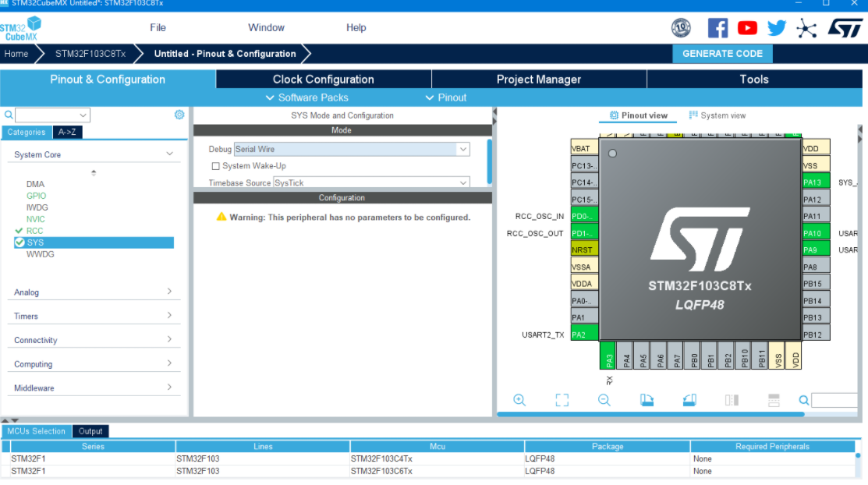Click the ST community network icon
Image resolution: width=868 pixels, height=485 pixels.
tap(806, 28)
